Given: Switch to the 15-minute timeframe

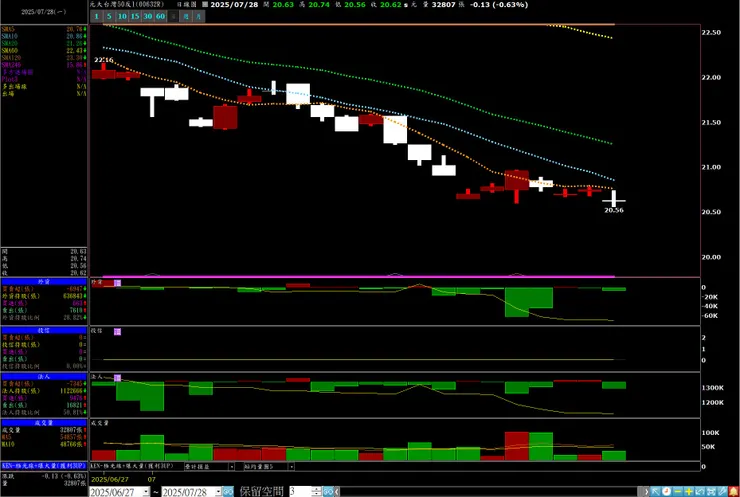Looking at the screenshot, I should [x=135, y=16].
